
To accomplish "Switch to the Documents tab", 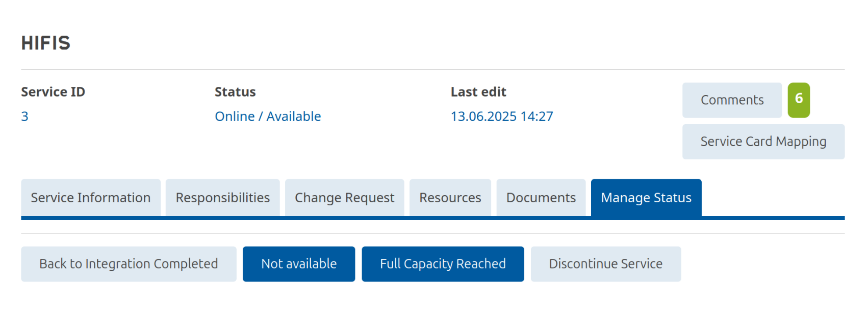I will tap(541, 198).
